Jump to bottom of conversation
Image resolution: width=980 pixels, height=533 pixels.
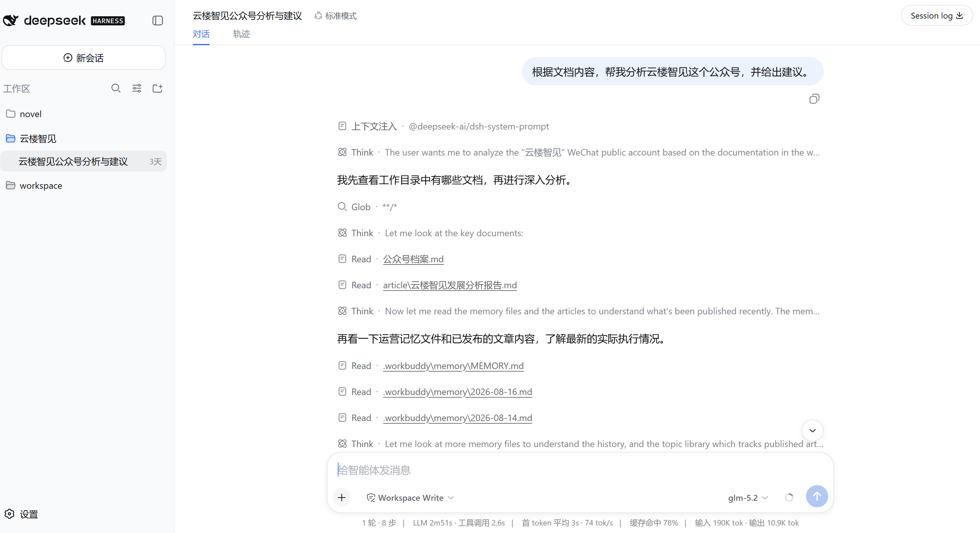tap(812, 430)
